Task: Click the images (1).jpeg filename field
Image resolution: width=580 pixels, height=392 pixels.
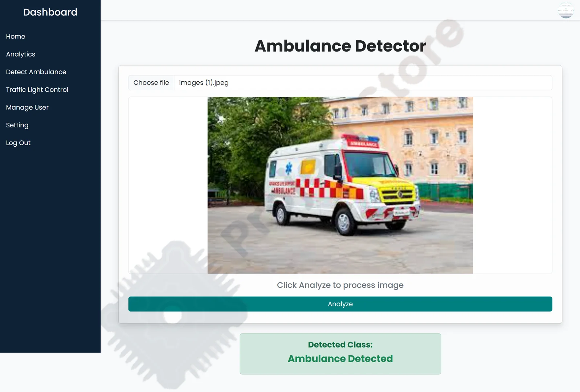Action: coord(363,83)
